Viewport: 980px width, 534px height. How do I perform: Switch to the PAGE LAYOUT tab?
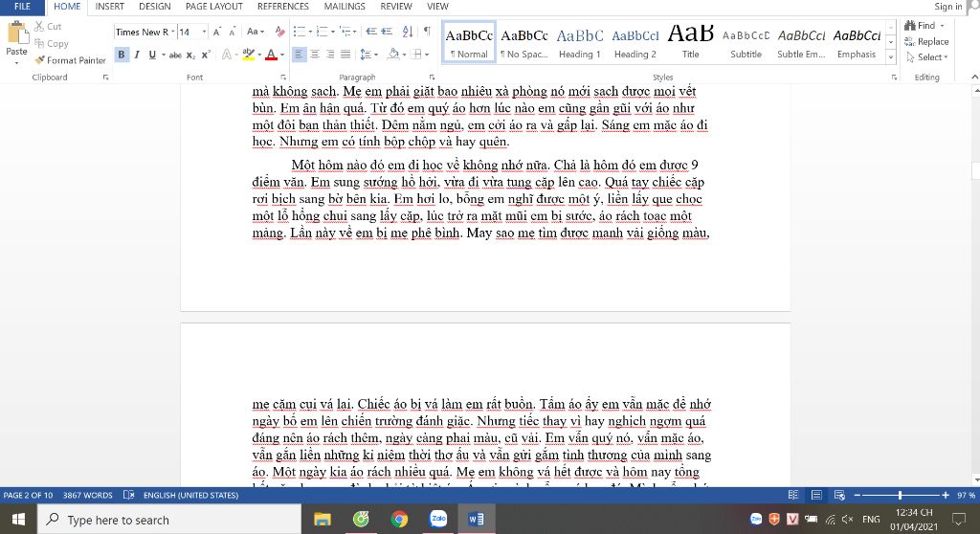[x=213, y=7]
